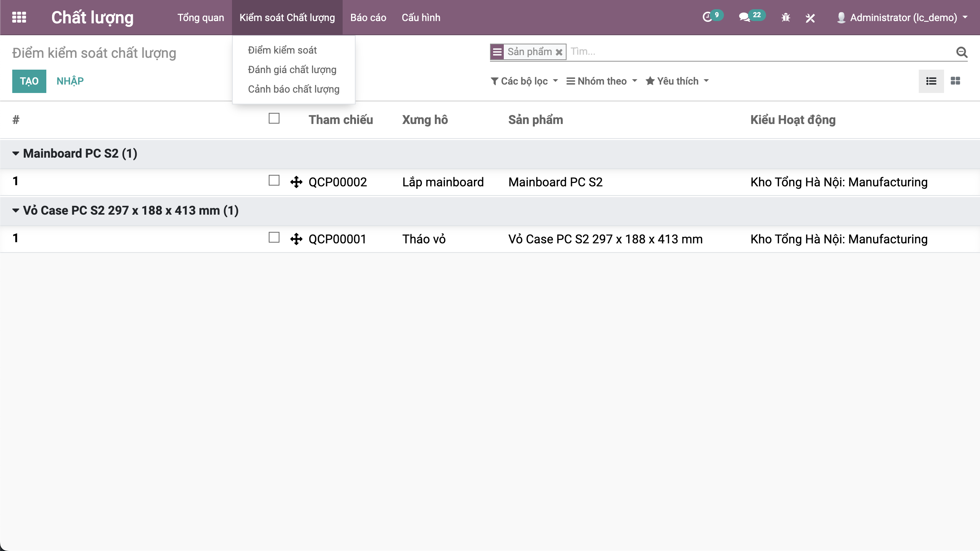Click the search magnifier icon

[962, 52]
